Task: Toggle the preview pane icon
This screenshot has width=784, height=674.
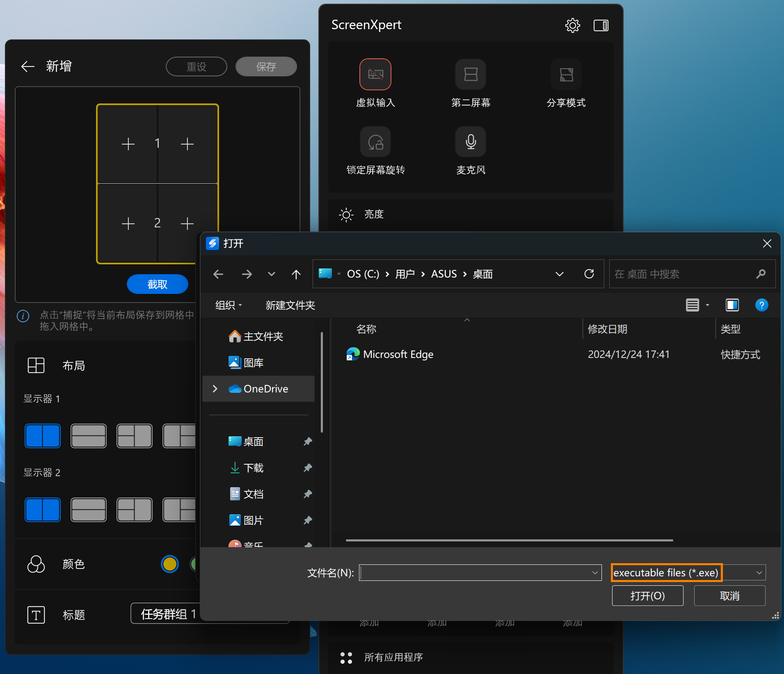Action: (732, 305)
